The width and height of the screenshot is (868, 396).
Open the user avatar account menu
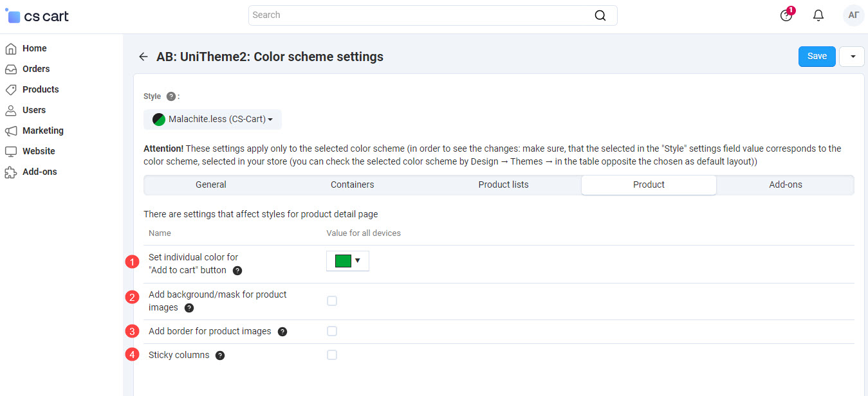pyautogui.click(x=853, y=15)
